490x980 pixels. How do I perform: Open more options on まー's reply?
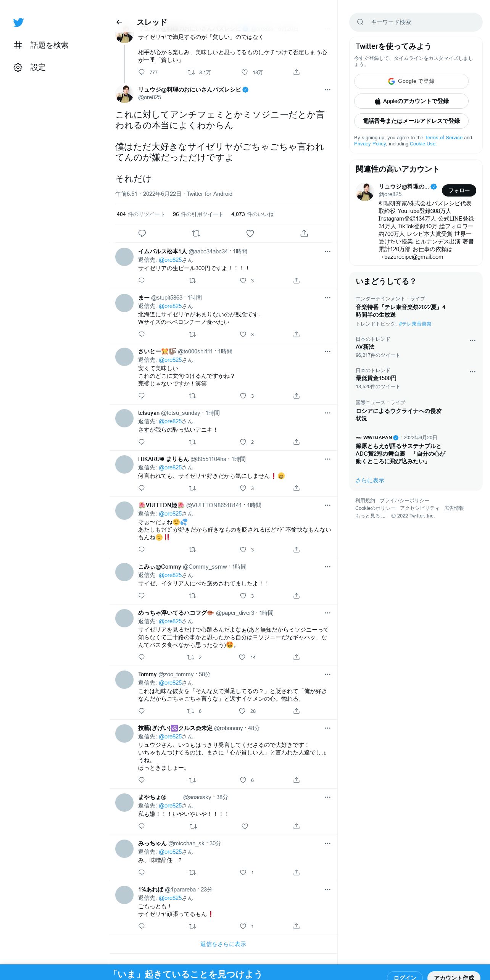tap(327, 298)
